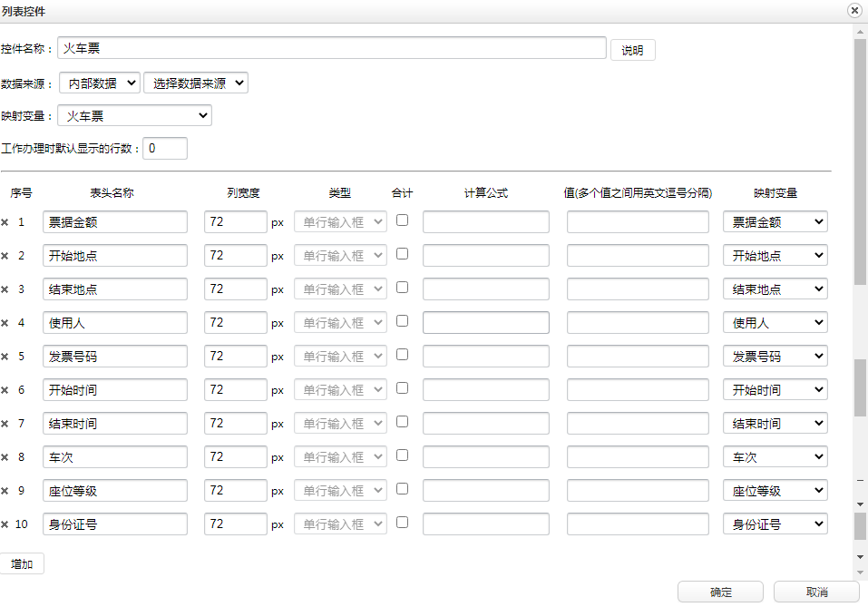The height and width of the screenshot is (607, 868).
Task: Open the 映射变量 火车票 dropdown
Action: tap(134, 115)
